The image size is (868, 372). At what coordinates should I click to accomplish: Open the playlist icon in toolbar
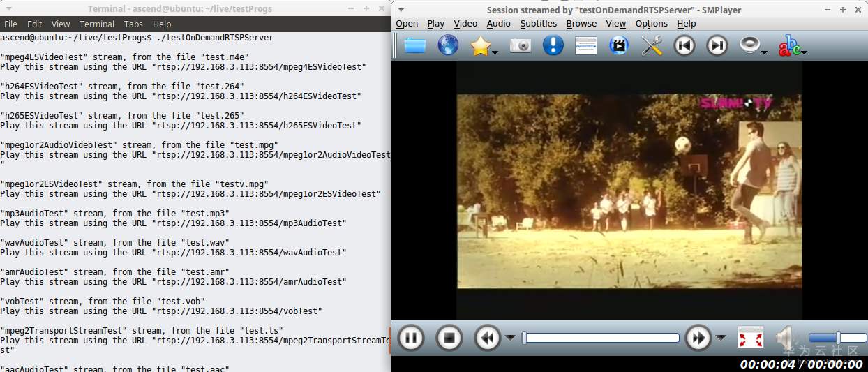586,45
